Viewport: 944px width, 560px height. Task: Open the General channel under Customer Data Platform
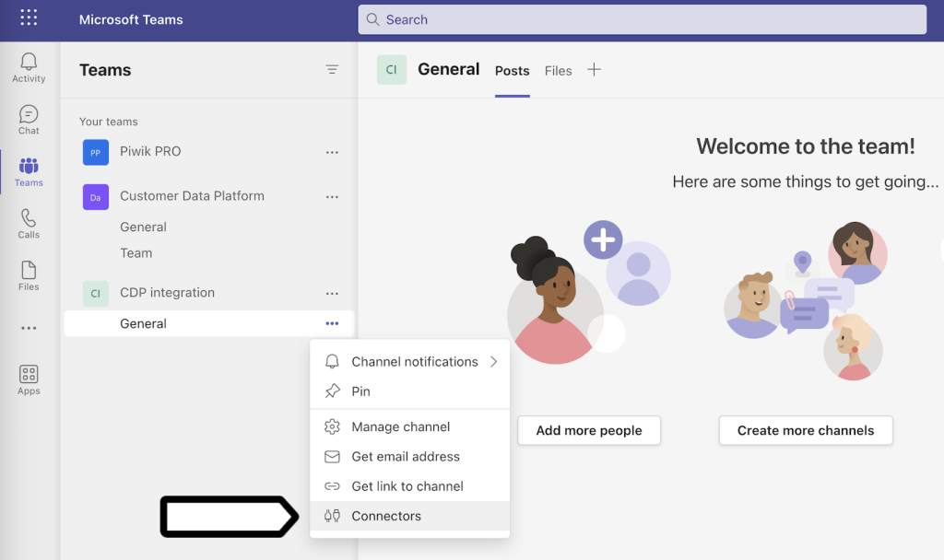(x=144, y=227)
